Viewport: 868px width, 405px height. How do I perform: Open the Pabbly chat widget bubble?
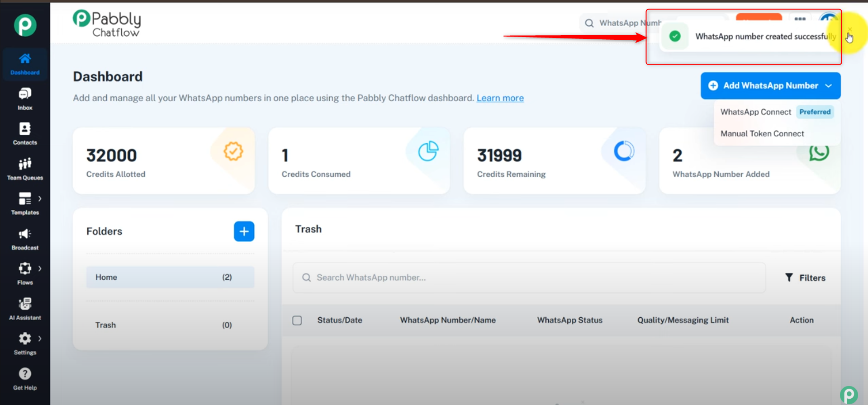click(849, 395)
